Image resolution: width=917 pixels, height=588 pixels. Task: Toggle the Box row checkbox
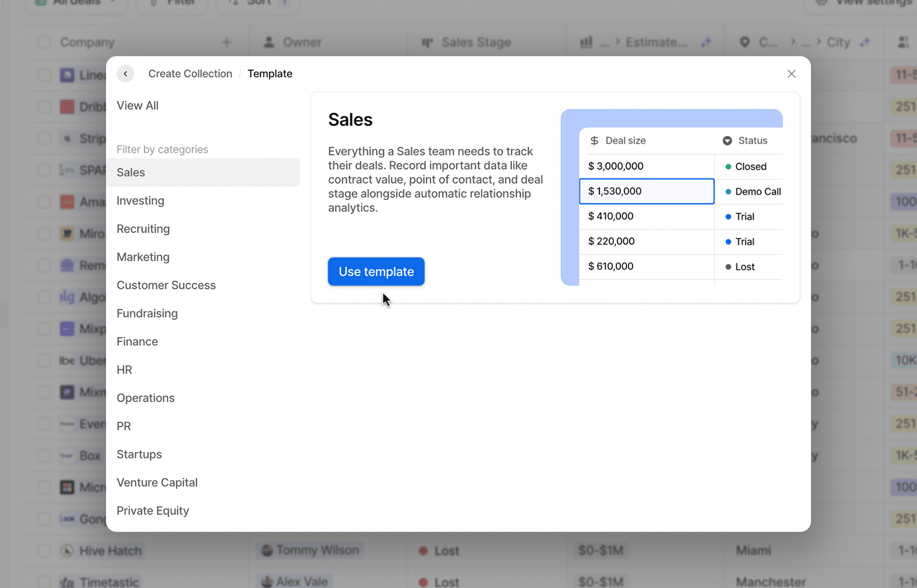44,456
